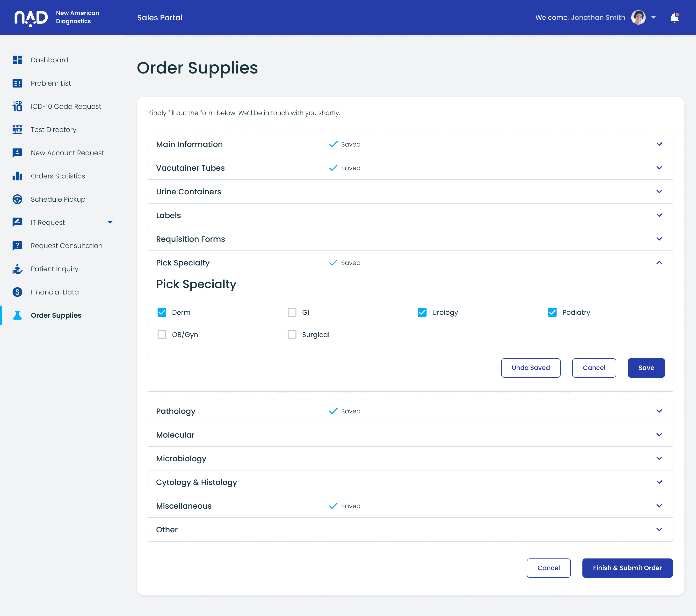Tick the Surgical checkbox
Screen dimensions: 696x616
292,335
